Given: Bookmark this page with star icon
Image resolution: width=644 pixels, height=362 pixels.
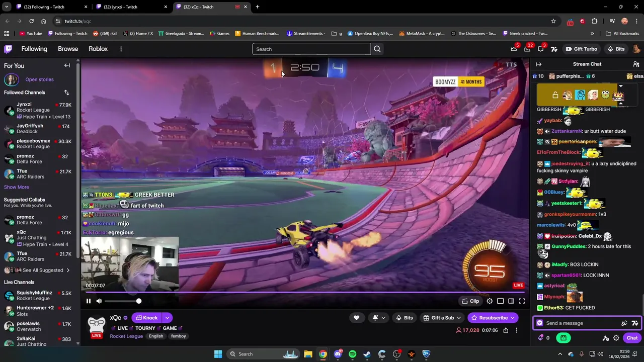Looking at the screenshot, I should pyautogui.click(x=553, y=21).
